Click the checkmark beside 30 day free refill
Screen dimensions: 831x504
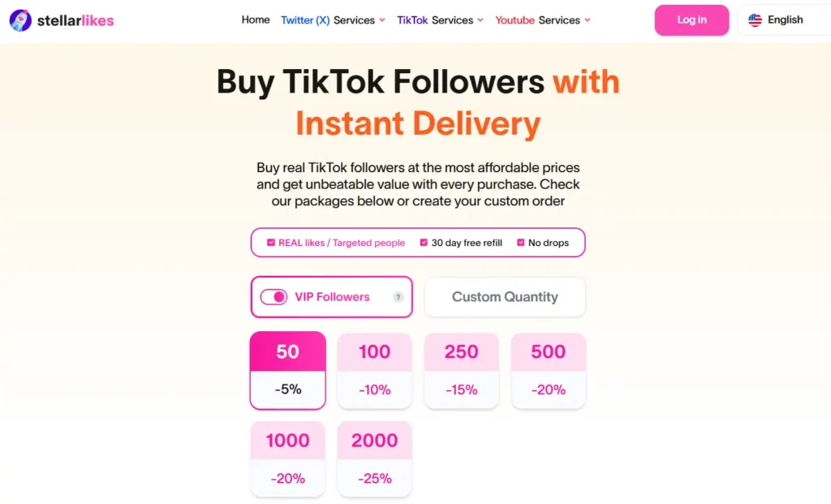pyautogui.click(x=423, y=242)
